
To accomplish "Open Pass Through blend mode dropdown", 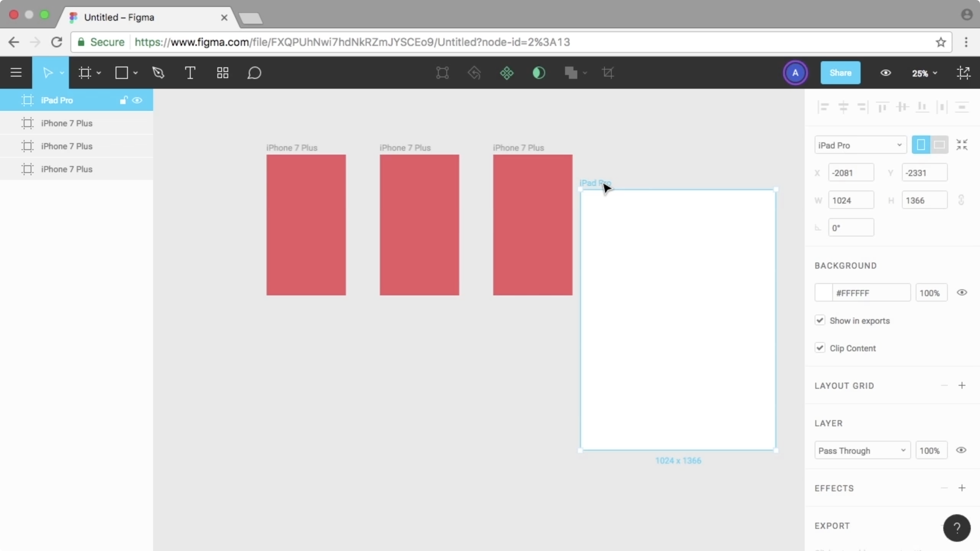I will pyautogui.click(x=862, y=450).
